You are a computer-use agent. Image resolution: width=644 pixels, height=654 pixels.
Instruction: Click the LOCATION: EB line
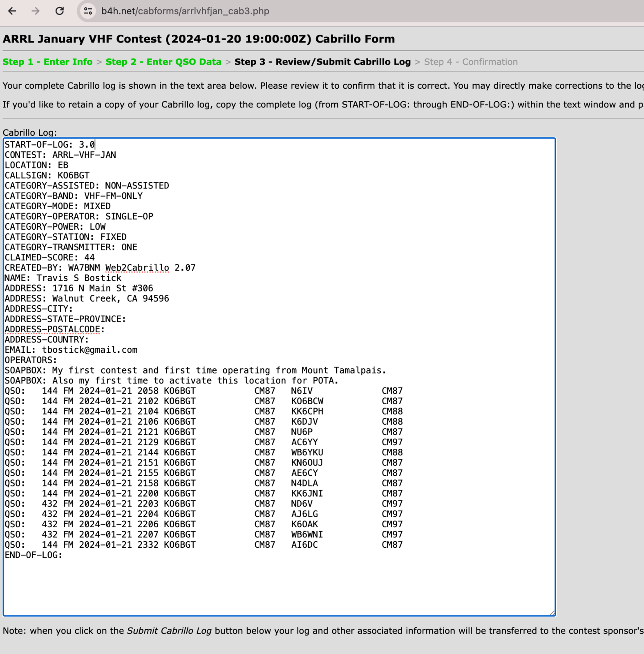point(36,165)
